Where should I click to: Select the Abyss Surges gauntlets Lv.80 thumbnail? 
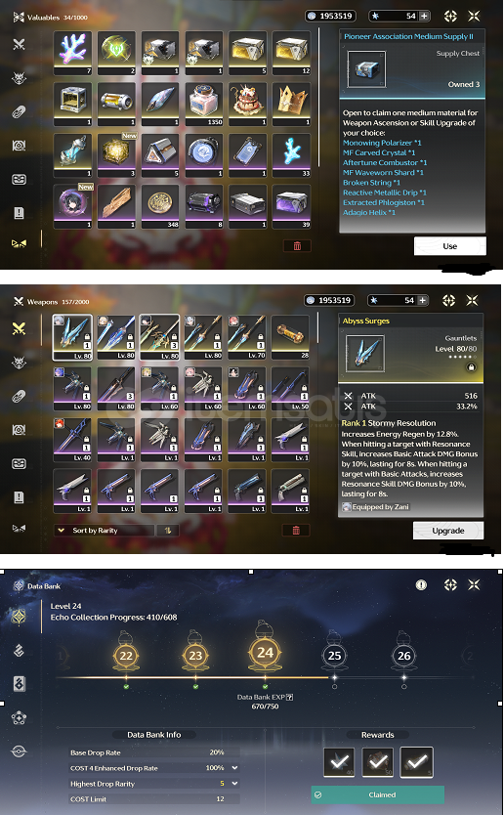click(x=72, y=337)
